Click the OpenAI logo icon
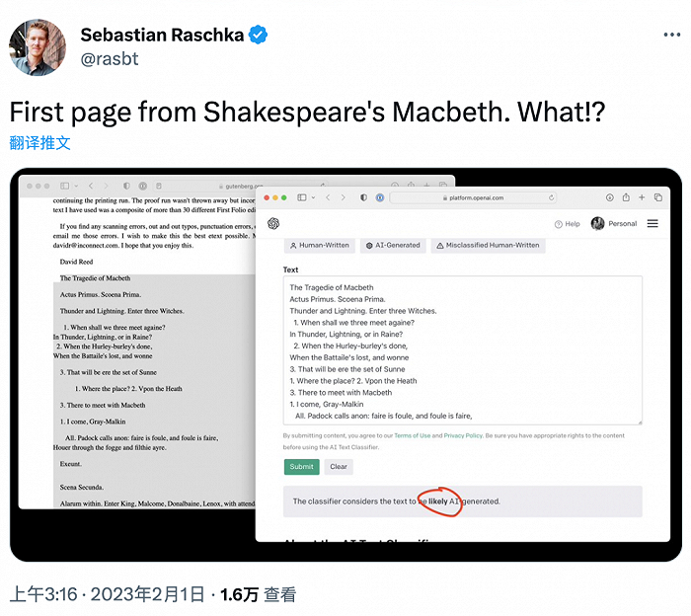Image resolution: width=691 pixels, height=616 pixels. click(x=273, y=223)
